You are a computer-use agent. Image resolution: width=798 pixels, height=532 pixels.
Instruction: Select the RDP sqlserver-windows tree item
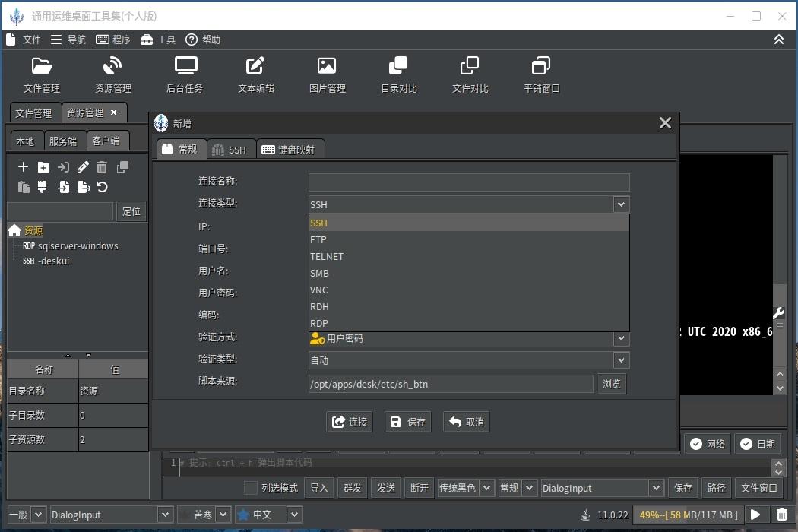coord(70,246)
